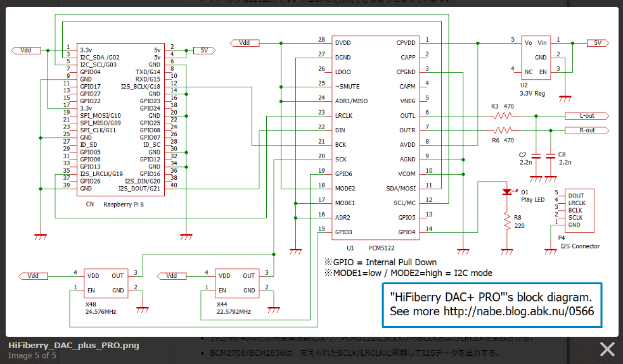
Task: Click the X48 24.576MHz oscillator label
Action: (x=101, y=308)
